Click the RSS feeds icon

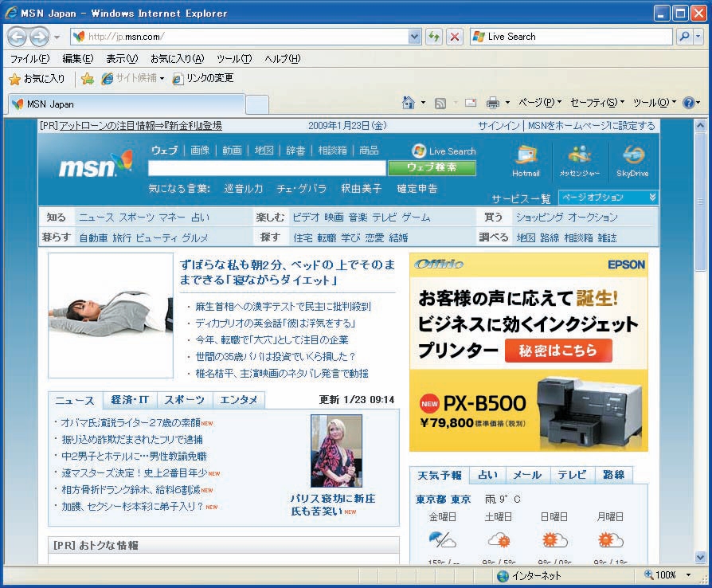pos(440,104)
